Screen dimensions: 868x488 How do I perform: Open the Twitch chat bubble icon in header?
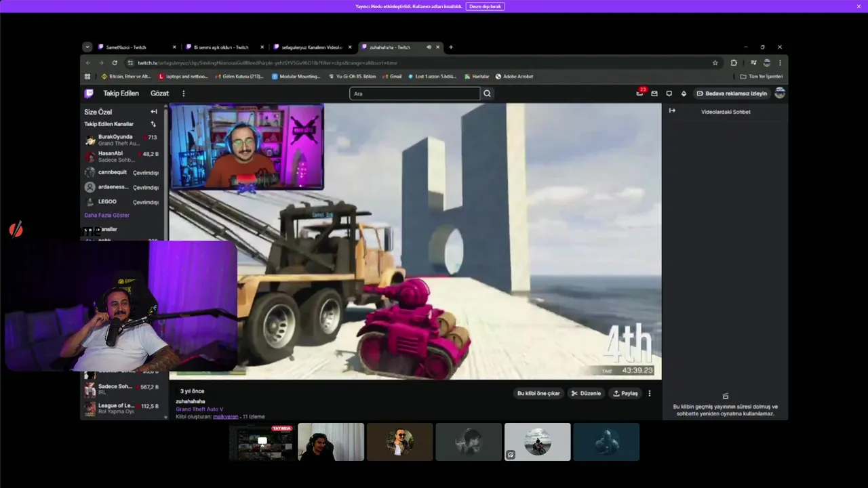click(x=669, y=94)
